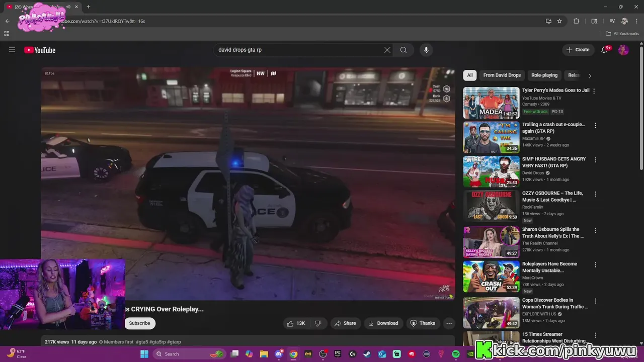Clear the search box with the X
644x362 pixels.
click(387, 50)
